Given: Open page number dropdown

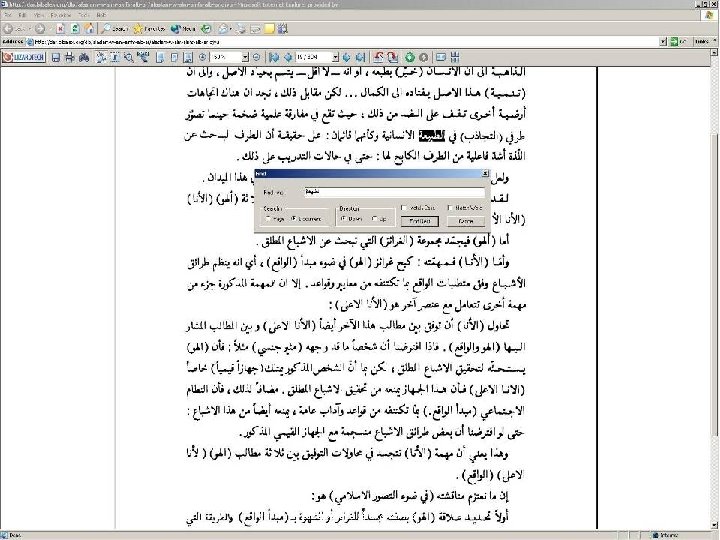Looking at the screenshot, I should (x=336, y=57).
